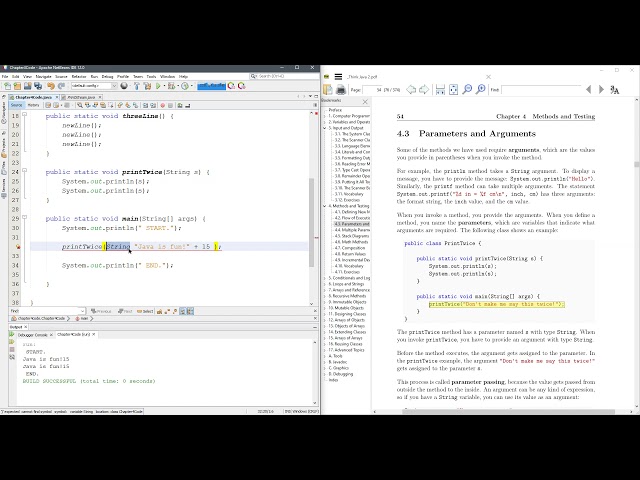Toggle the bookmarks sidebar icon in PDF viewer
The width and height of the screenshot is (640, 480).
pos(328,89)
